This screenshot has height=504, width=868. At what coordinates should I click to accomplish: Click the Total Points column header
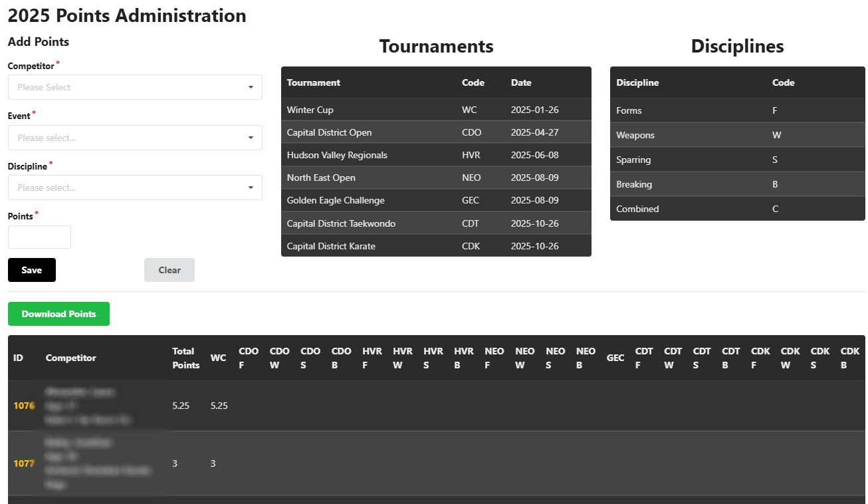point(185,358)
